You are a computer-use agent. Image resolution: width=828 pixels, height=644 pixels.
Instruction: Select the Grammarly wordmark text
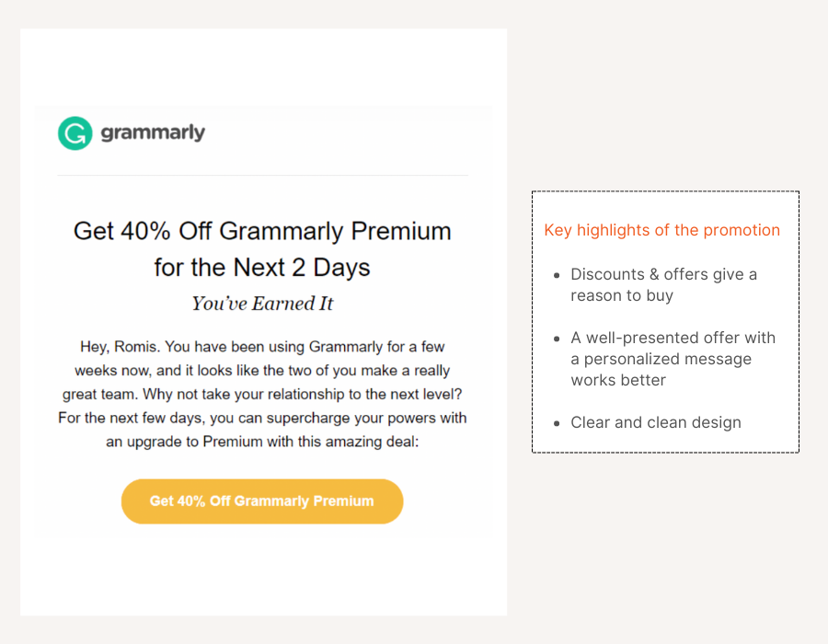[x=152, y=132]
